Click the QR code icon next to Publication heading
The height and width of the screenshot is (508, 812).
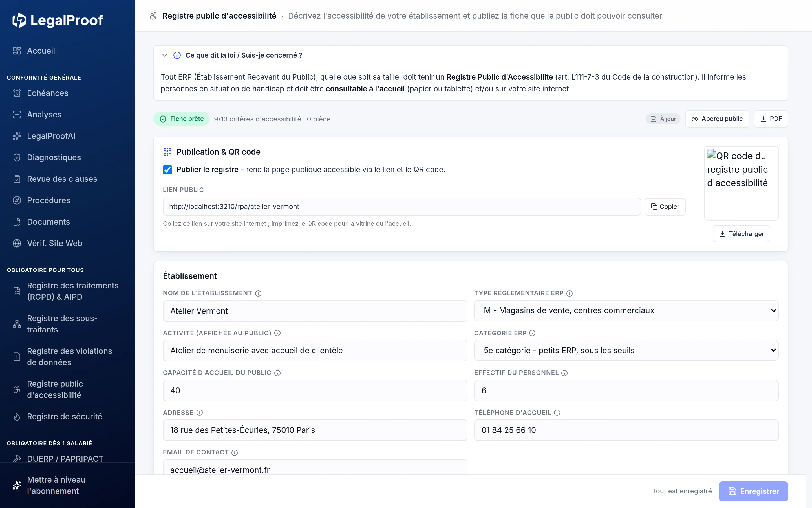(167, 152)
